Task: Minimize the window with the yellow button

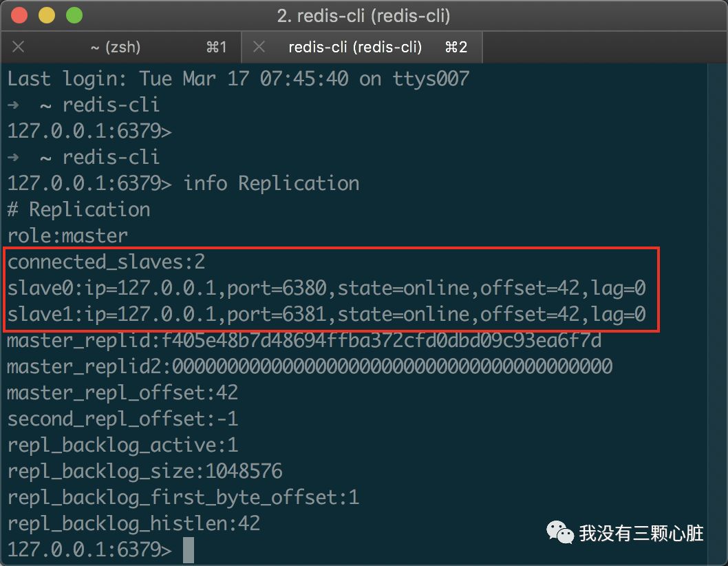Action: pos(47,15)
